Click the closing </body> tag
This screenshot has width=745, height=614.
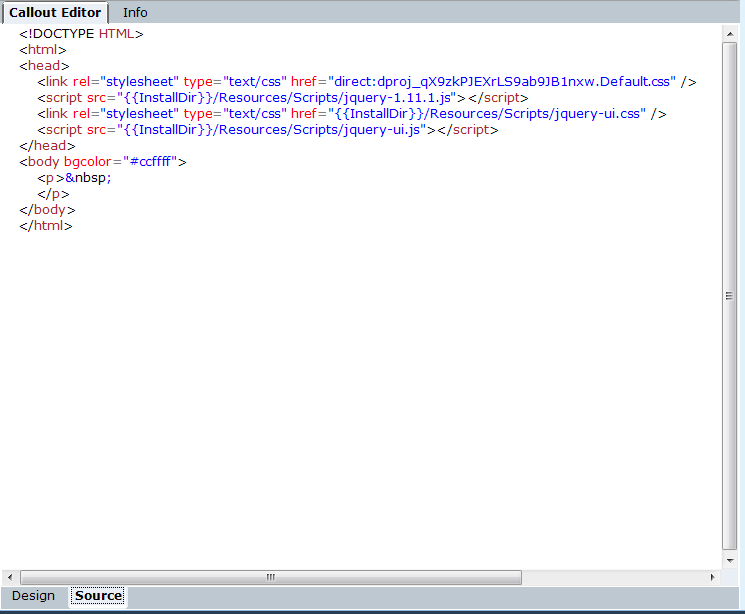point(47,210)
